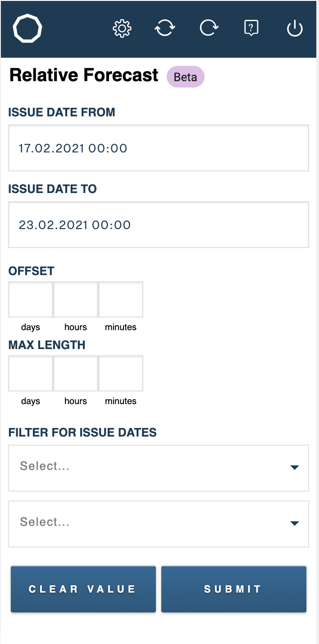Viewport: 319px width, 644px height.
Task: Click the two-arrow sync icon
Action: click(165, 29)
